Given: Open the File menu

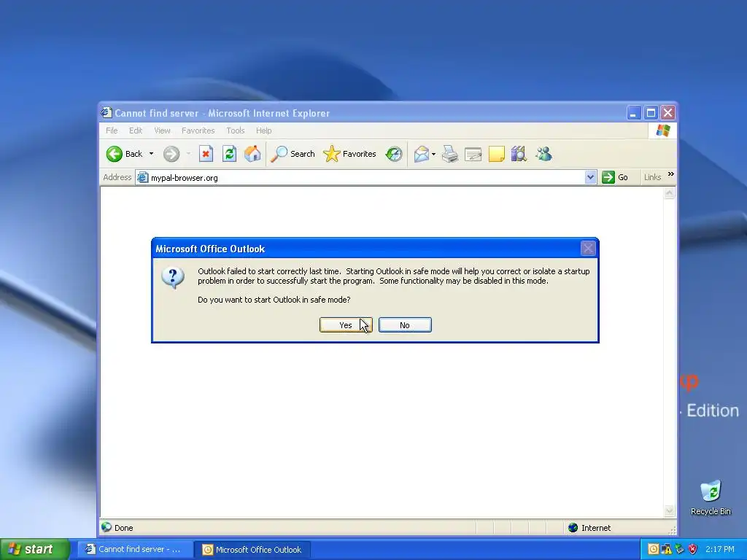Looking at the screenshot, I should coord(112,131).
